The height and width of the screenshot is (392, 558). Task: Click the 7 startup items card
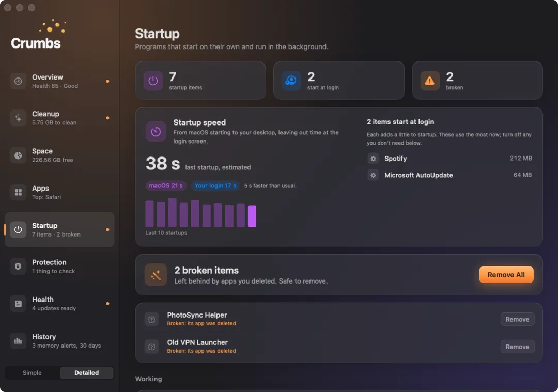point(200,81)
